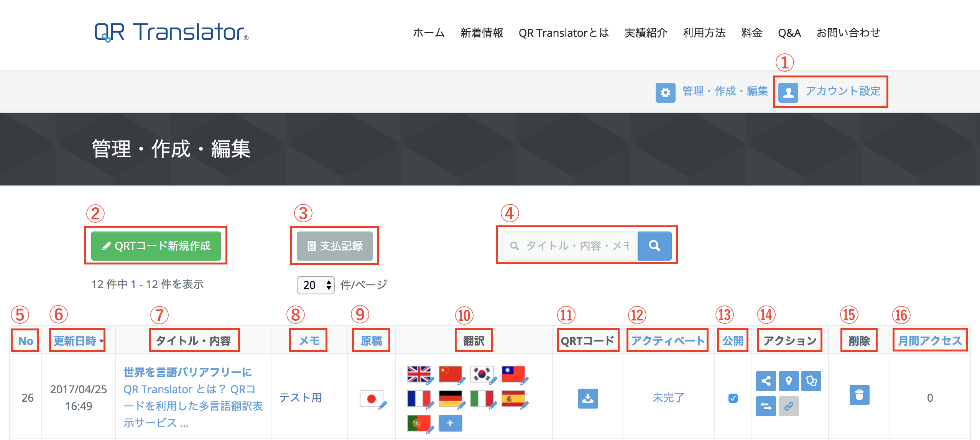Sort by 更新日時 column header
980x440 pixels.
tap(78, 341)
